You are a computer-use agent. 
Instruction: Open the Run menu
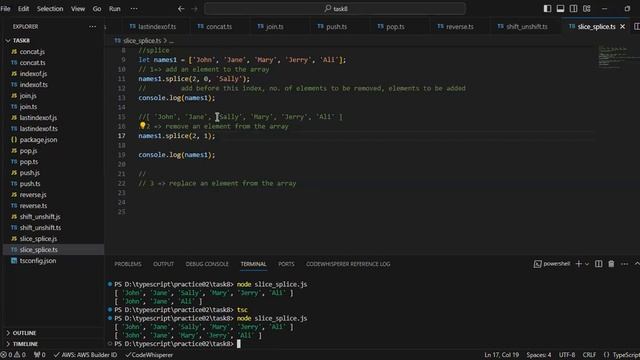point(115,9)
